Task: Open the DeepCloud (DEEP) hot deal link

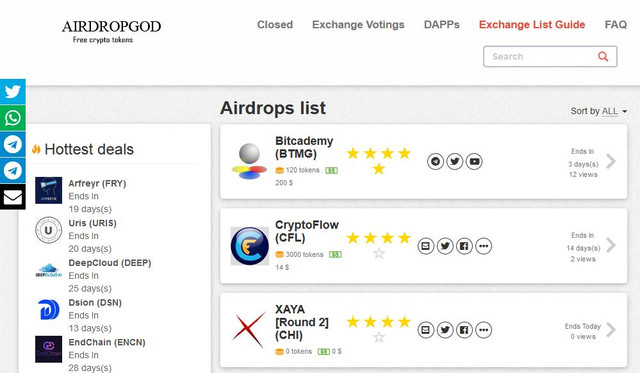Action: [x=109, y=263]
